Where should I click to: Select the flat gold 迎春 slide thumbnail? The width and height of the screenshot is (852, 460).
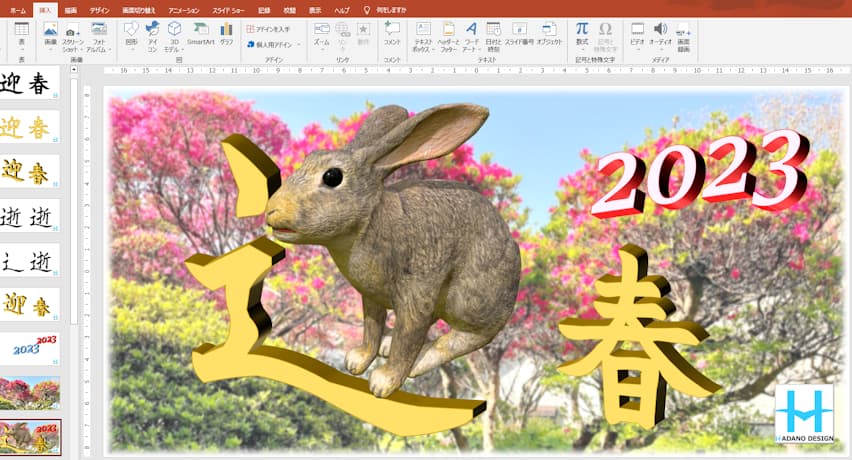click(x=29, y=127)
